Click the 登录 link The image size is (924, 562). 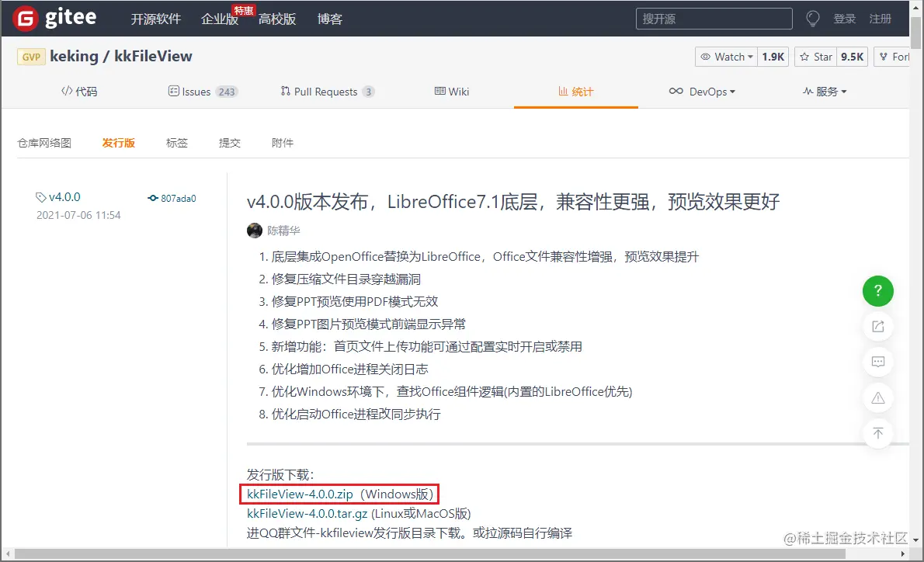pyautogui.click(x=844, y=19)
